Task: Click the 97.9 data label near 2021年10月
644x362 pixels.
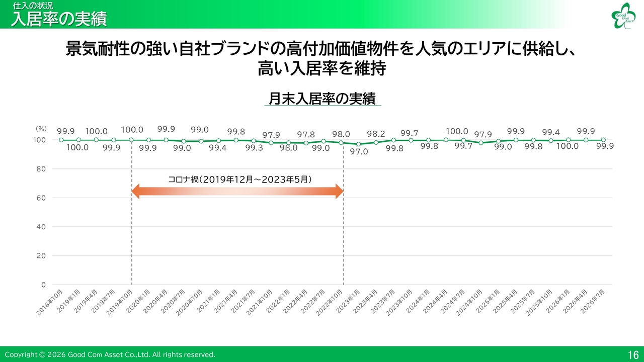Action: (271, 135)
